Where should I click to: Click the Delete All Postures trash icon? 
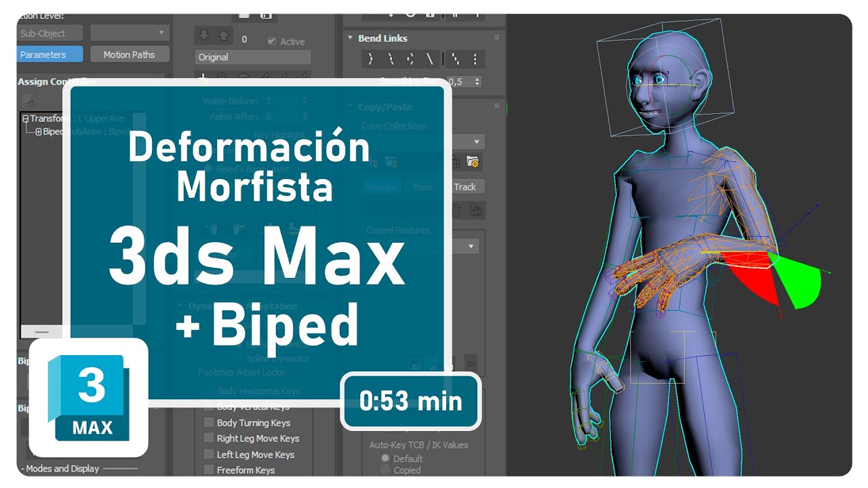click(x=475, y=210)
